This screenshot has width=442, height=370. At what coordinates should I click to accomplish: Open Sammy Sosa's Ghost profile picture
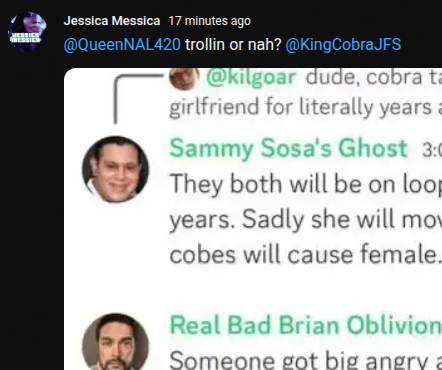[x=115, y=169]
